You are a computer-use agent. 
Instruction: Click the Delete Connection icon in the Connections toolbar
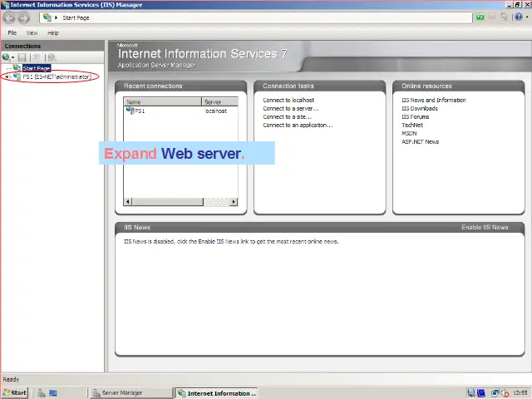(52, 57)
